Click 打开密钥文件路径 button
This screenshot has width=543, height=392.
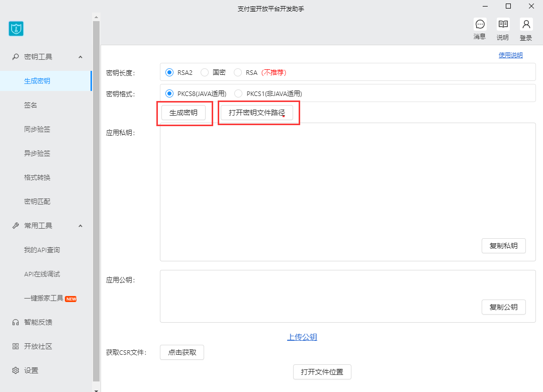(256, 113)
